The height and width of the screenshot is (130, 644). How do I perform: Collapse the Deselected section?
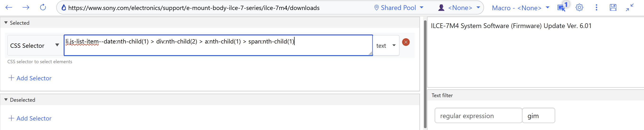(6, 100)
